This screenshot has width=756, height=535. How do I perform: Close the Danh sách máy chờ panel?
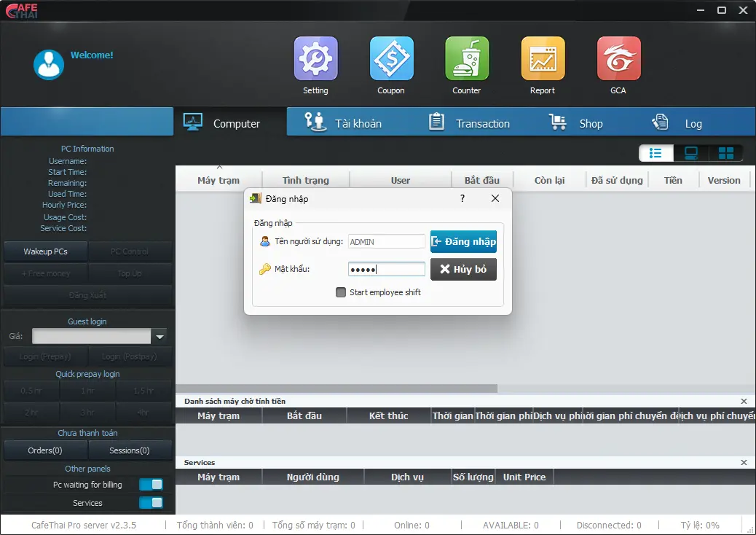744,402
